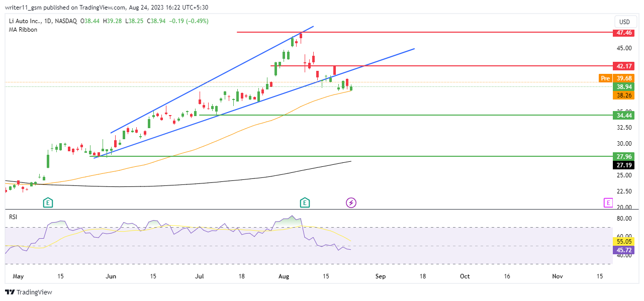Click the 30.00 price axis tick

click(624, 144)
